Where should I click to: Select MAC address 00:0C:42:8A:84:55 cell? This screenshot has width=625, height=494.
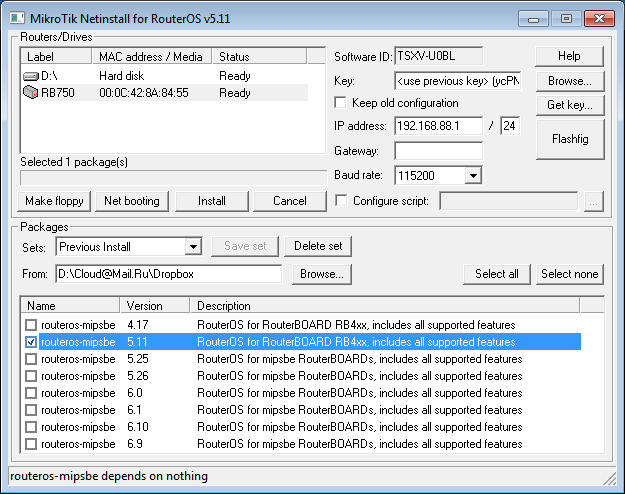(144, 93)
